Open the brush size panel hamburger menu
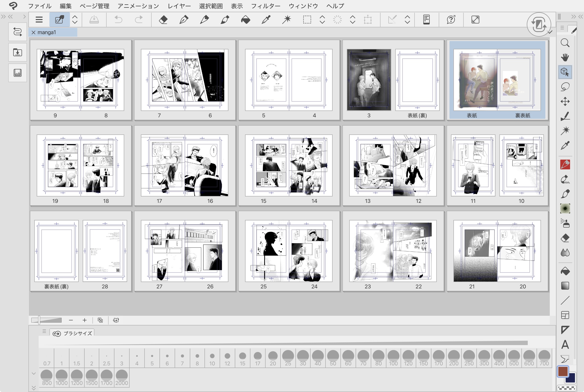Screen dimensions: 584x392 44,331
